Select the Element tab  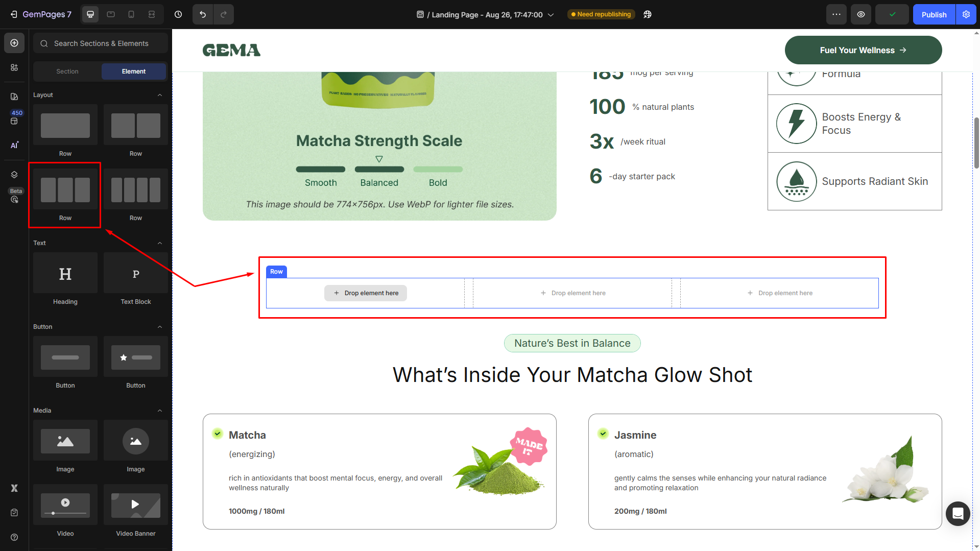point(134,71)
